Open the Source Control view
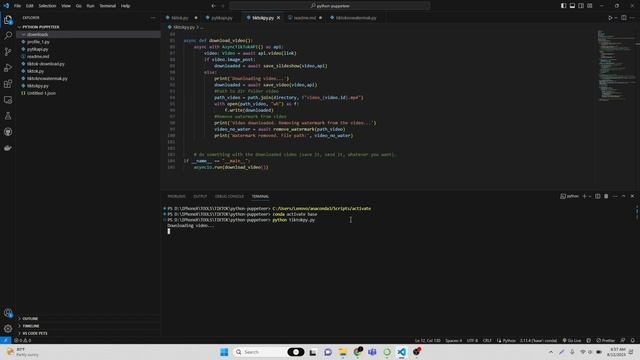The height and width of the screenshot is (360, 640). (8, 51)
